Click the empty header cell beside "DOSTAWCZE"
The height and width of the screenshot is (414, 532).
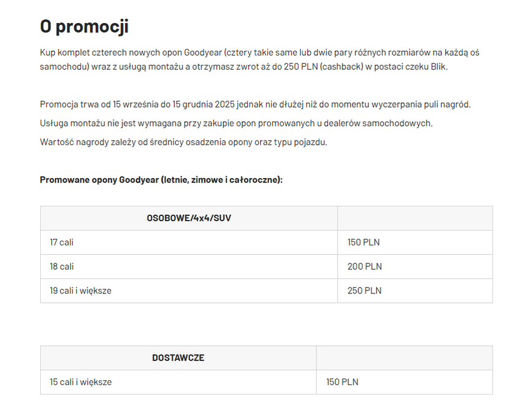404,358
